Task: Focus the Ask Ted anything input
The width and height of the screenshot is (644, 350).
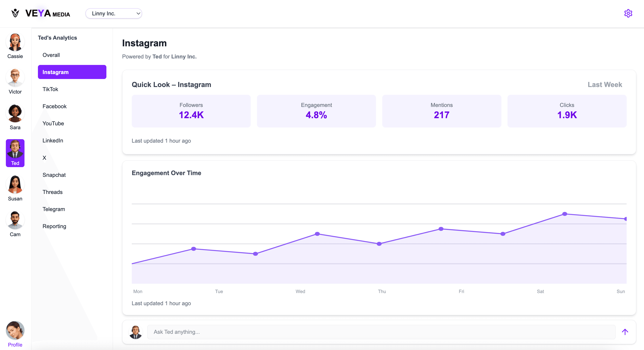Action: pyautogui.click(x=381, y=332)
